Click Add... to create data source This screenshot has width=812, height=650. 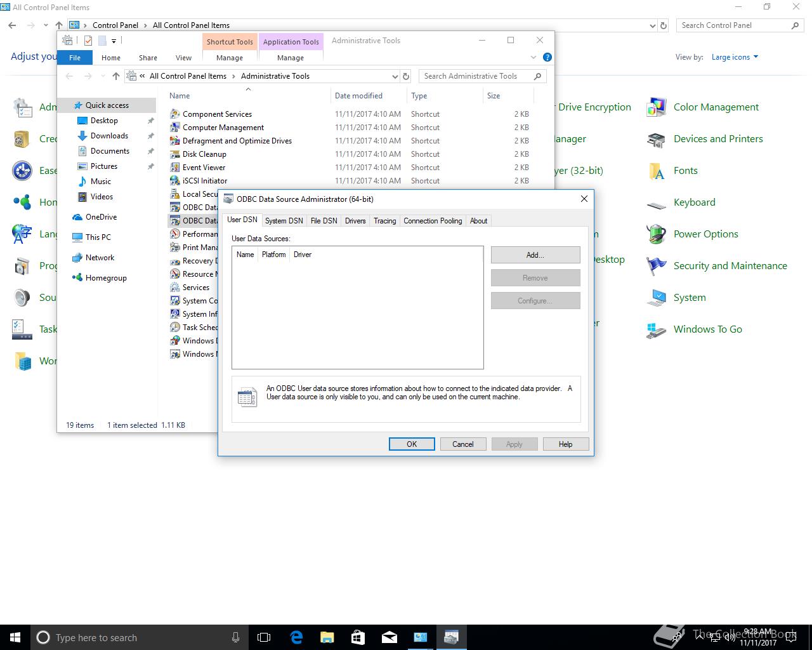point(535,255)
